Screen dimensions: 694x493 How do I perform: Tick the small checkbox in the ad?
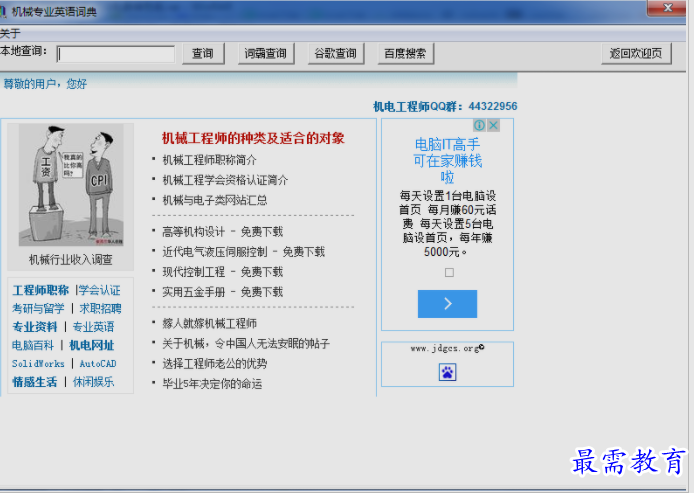point(449,272)
